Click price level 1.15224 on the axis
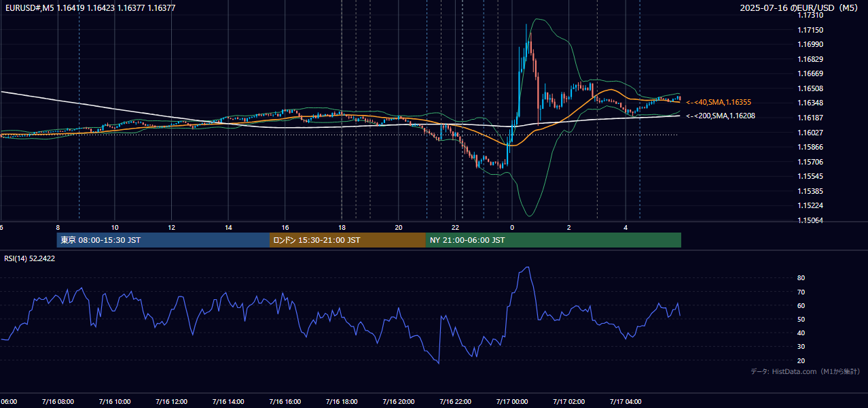The width and height of the screenshot is (868, 408). tap(811, 205)
